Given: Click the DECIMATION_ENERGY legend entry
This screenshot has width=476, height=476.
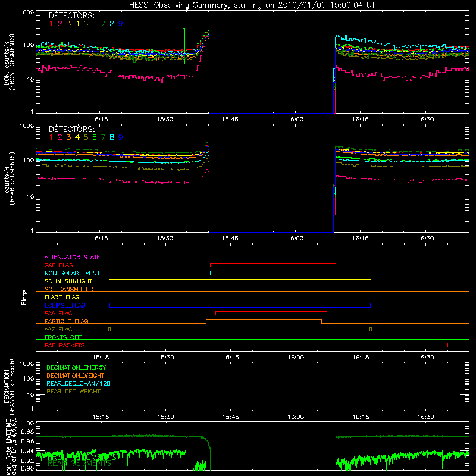Looking at the screenshot, I should [76, 368].
